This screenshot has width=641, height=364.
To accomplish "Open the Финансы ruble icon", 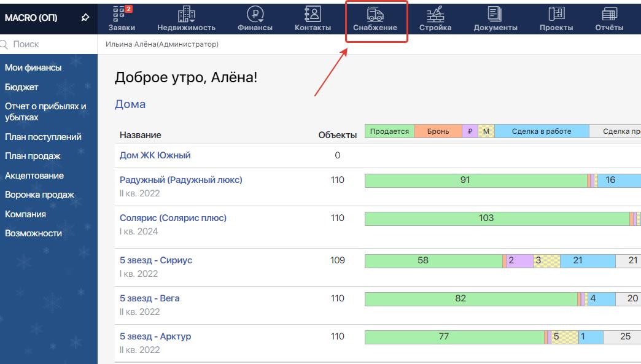I will coord(255,14).
